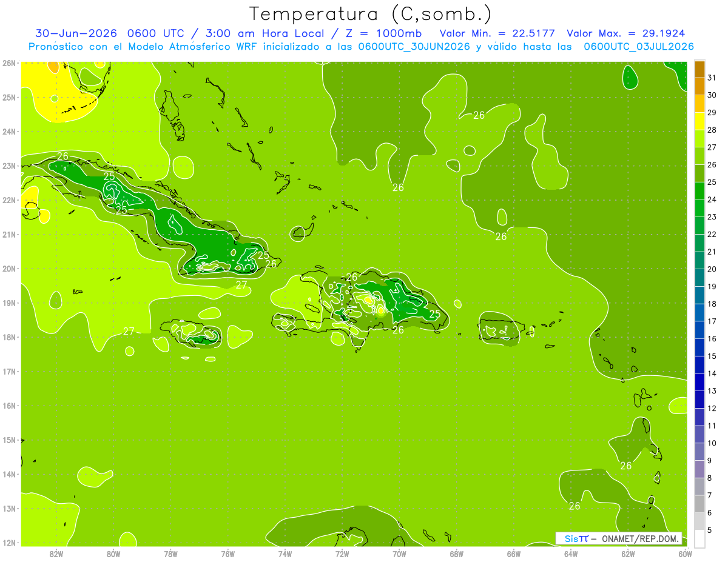Pick the white swatch below scale value 5
Image resolution: width=728 pixels, height=562 pixels.
click(699, 538)
